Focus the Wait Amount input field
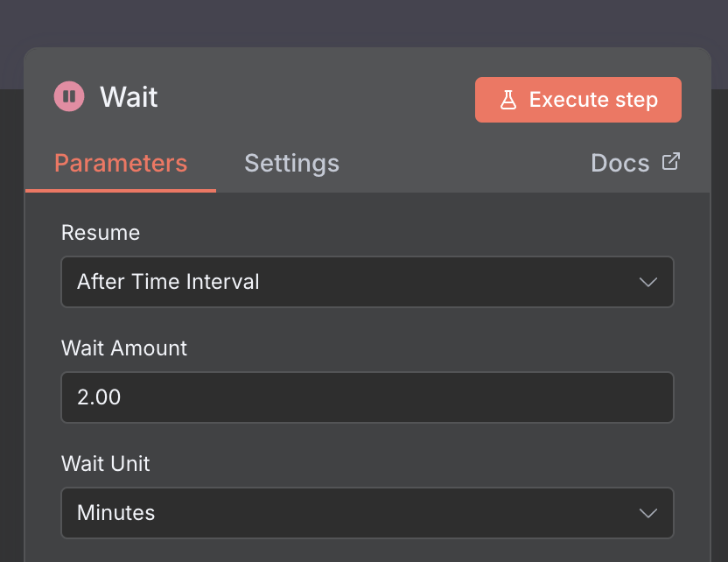The width and height of the screenshot is (728, 562). (x=367, y=397)
